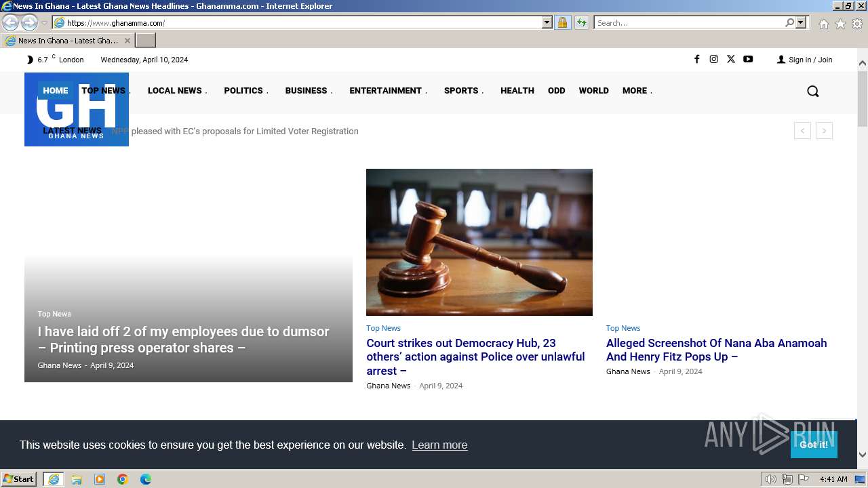The height and width of the screenshot is (488, 868).
Task: Launch Chrome from the taskbar
Action: pyautogui.click(x=123, y=479)
